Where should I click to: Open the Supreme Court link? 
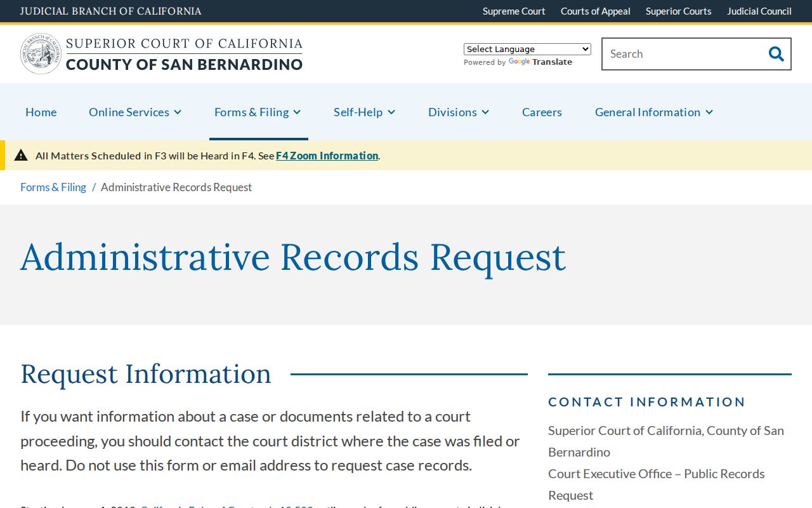click(x=514, y=11)
